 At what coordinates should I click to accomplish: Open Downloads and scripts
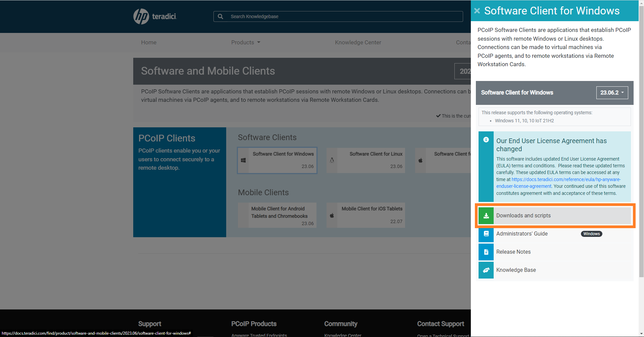(524, 216)
